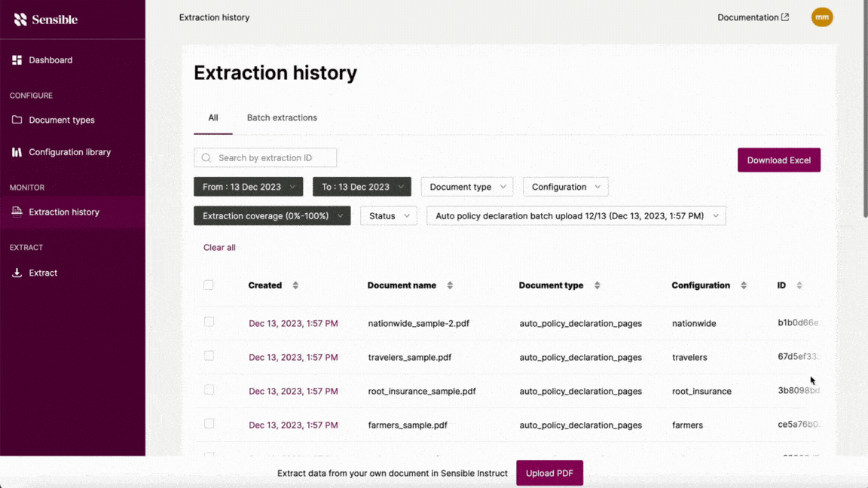Click the nationwide configuration cell
The width and height of the screenshot is (868, 488).
tap(694, 323)
